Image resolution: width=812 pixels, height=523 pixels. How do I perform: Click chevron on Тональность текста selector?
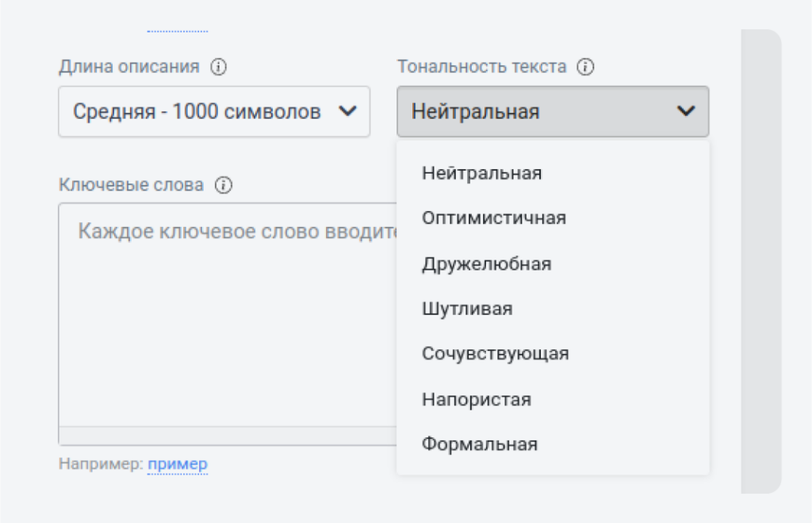point(687,111)
